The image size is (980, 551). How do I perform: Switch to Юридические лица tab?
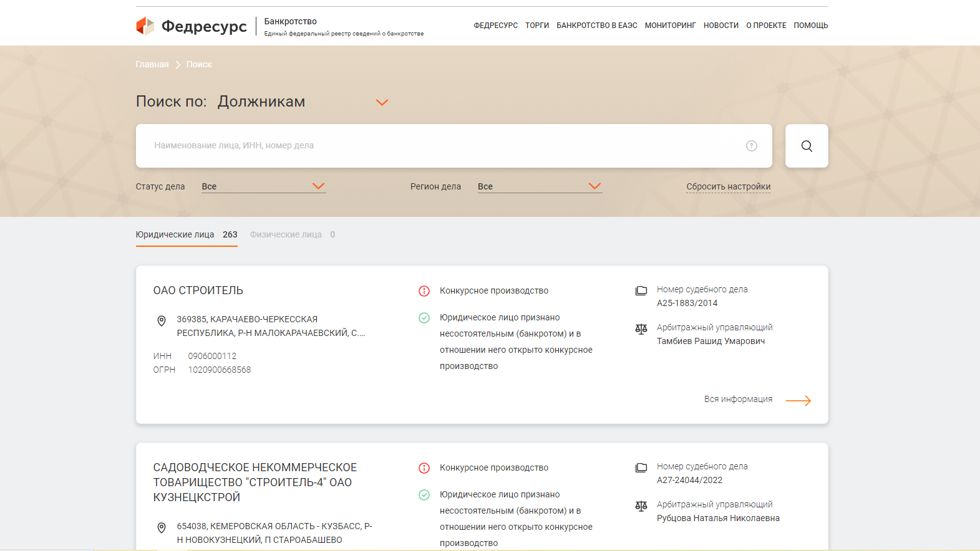187,235
